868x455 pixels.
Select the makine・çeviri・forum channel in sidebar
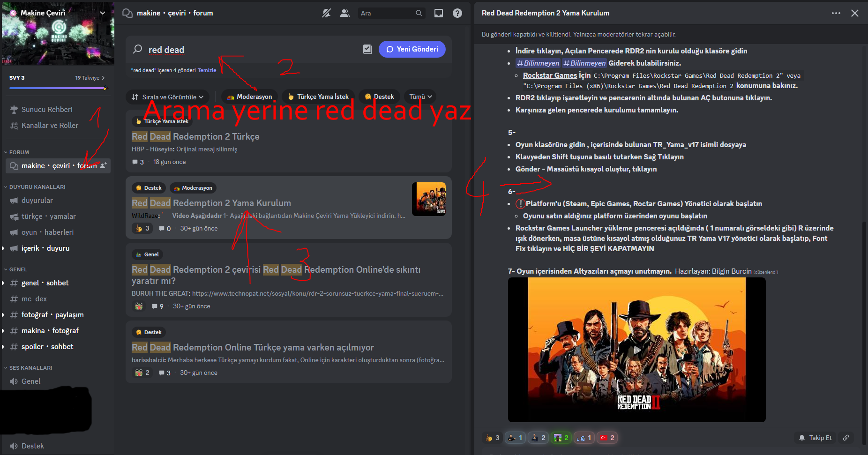[x=58, y=166]
